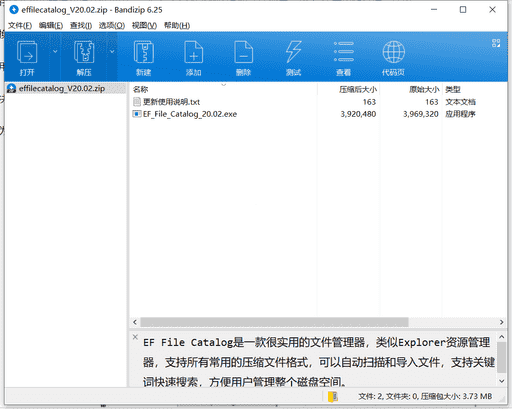Select the 更新使用说明.txt file row
Viewport: 512px width, 409px height.
click(x=318, y=102)
